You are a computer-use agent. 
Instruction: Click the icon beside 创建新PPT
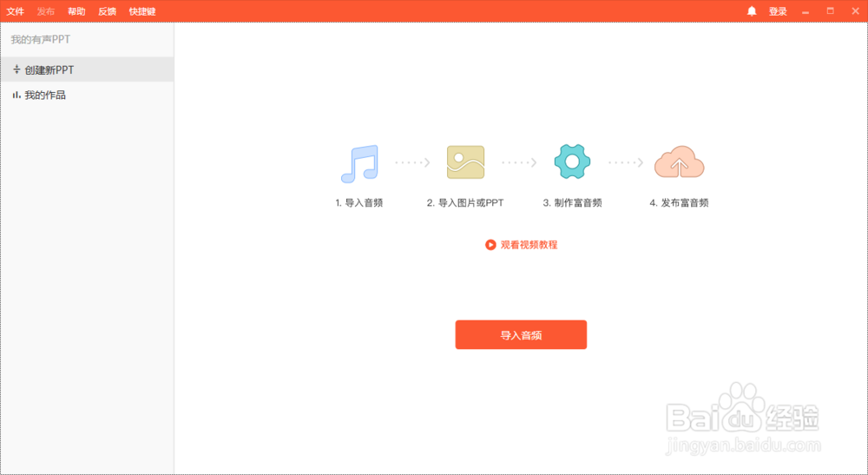tap(16, 69)
